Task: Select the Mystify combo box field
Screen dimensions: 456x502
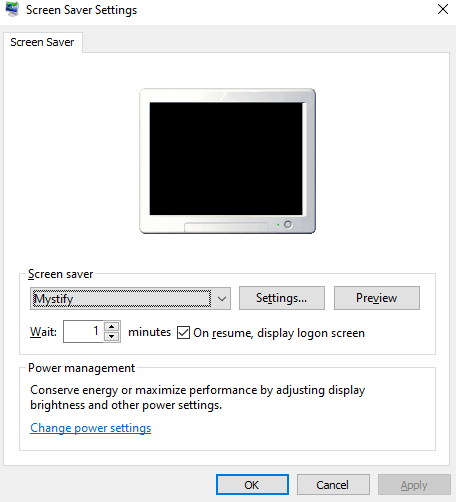Action: coord(130,298)
